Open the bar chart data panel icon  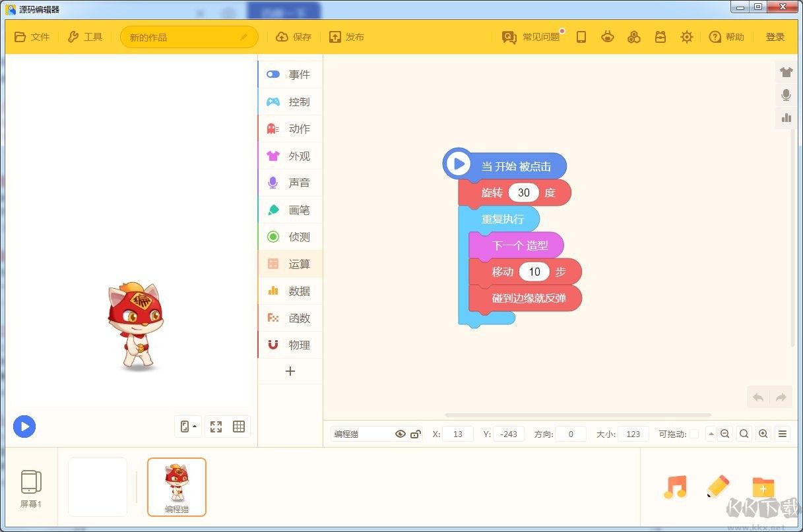(786, 117)
